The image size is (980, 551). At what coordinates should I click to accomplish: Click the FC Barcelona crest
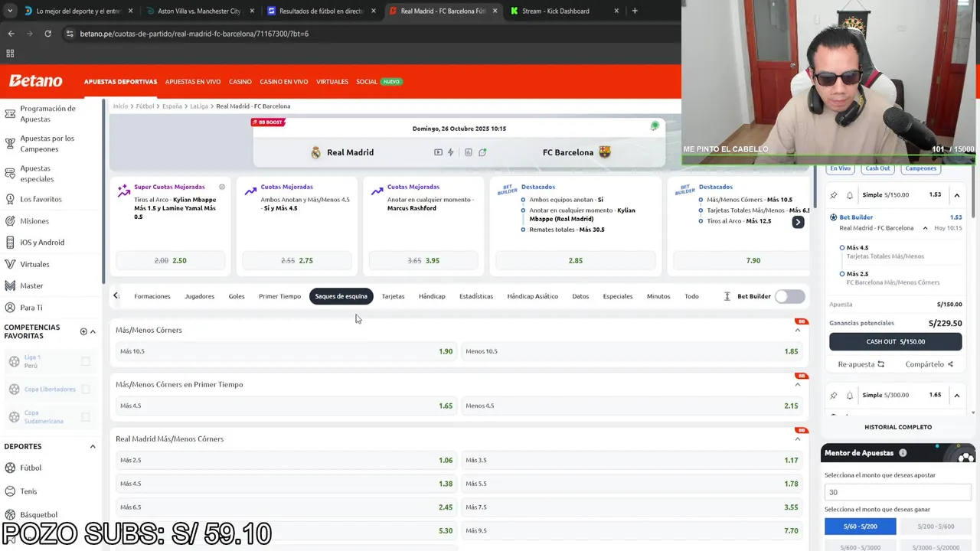pyautogui.click(x=605, y=152)
